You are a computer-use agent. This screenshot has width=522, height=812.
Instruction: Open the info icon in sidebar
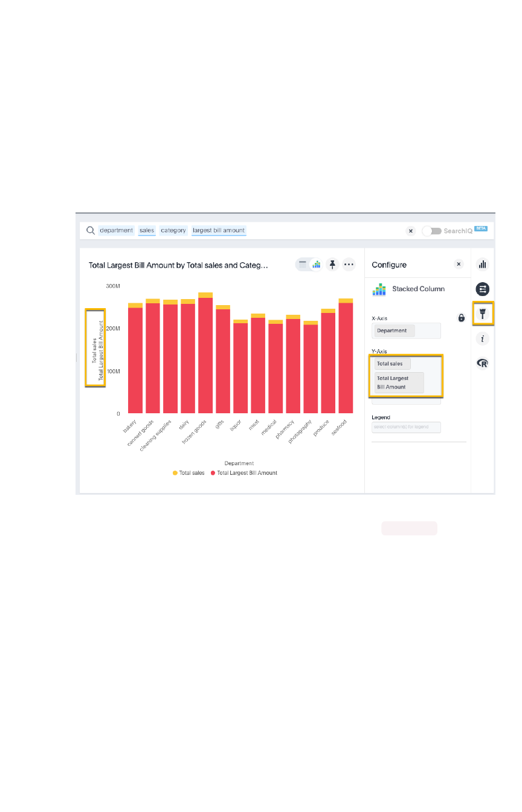tap(482, 339)
